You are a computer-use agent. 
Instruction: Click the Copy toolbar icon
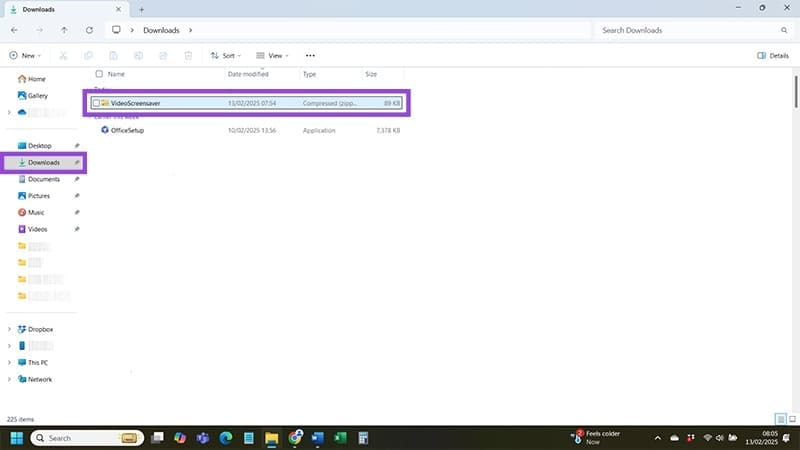[88, 56]
